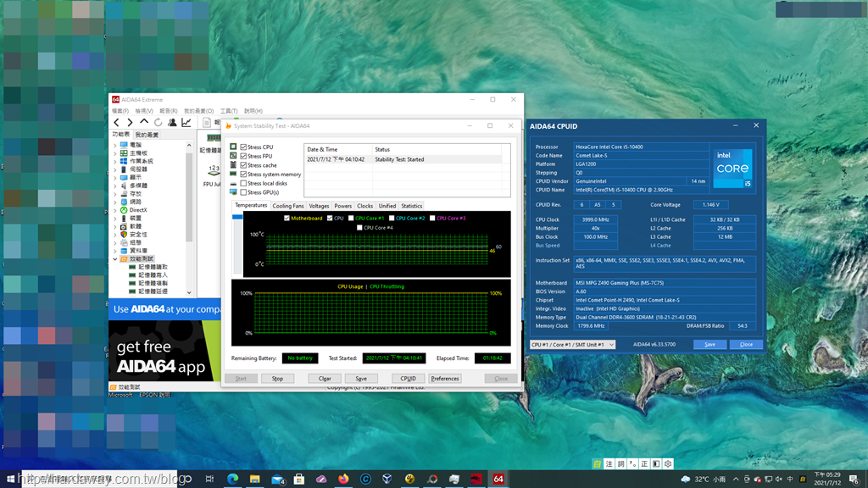Select the Stability Test: Started log row
Viewport: 868px width, 488px height.
[x=403, y=159]
